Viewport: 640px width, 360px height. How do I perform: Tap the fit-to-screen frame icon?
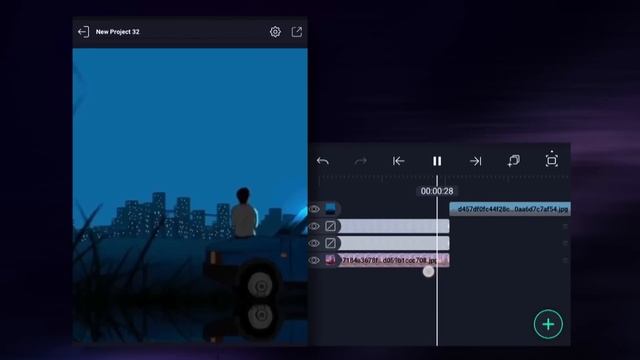(x=552, y=160)
